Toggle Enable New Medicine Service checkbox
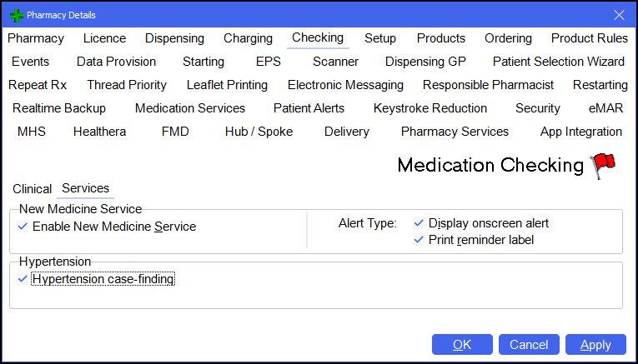The image size is (638, 364). click(x=23, y=227)
